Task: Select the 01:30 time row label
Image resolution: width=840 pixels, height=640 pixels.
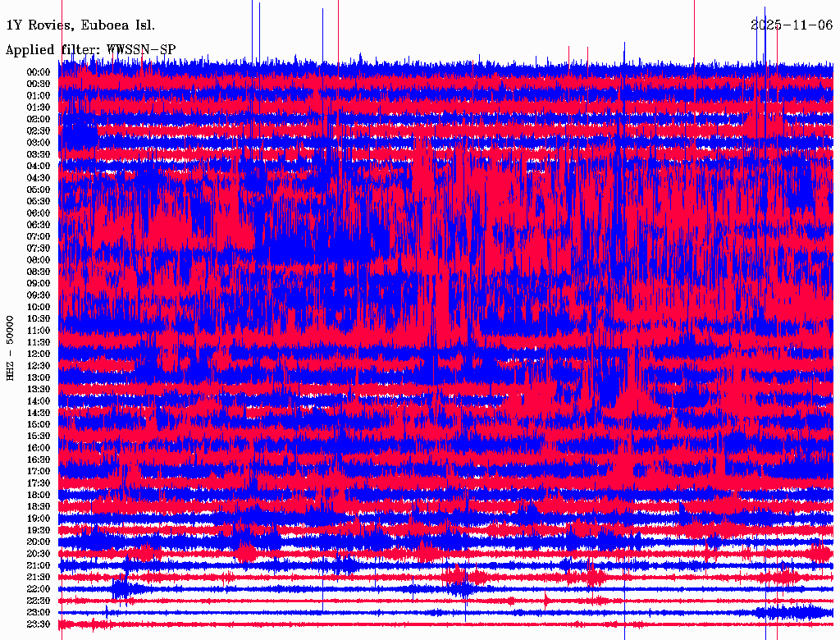Action: click(39, 107)
